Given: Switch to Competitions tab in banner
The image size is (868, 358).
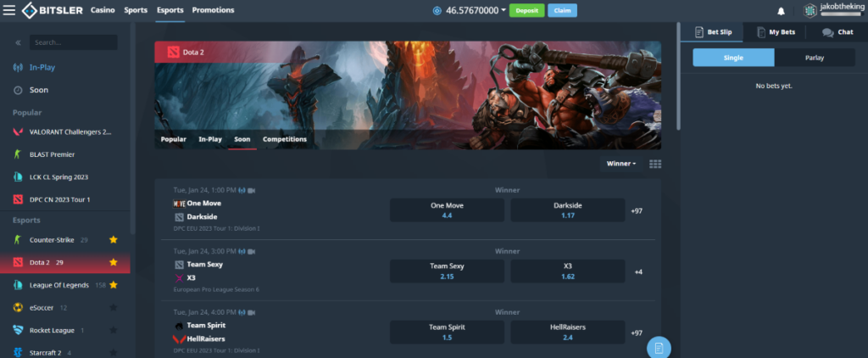Looking at the screenshot, I should 285,139.
